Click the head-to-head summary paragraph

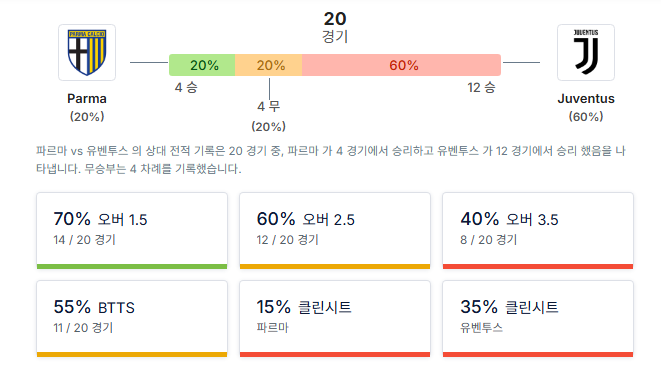(331, 160)
